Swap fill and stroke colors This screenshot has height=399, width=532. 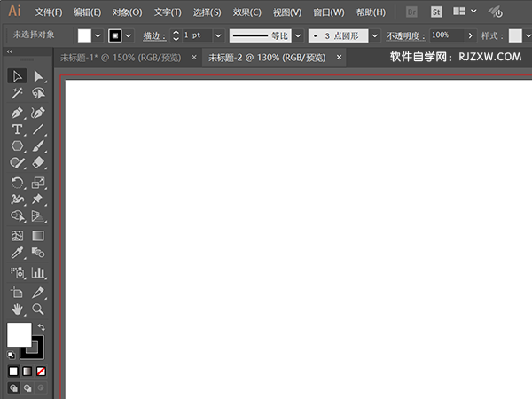[41, 327]
